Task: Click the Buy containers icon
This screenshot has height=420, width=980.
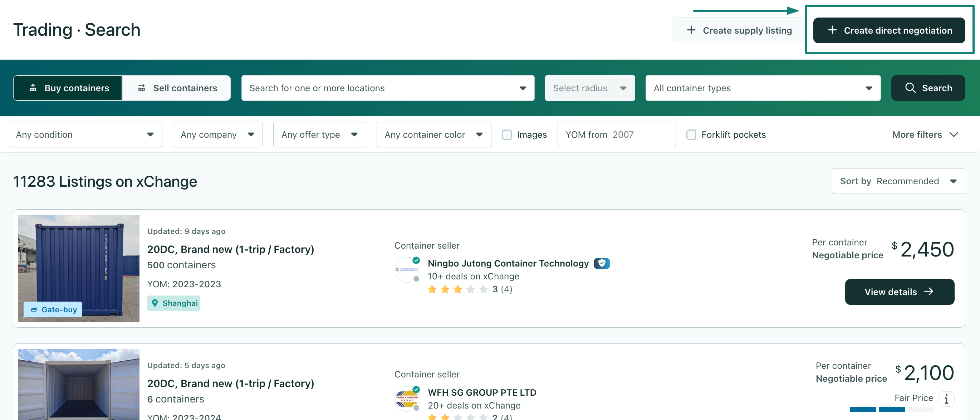Action: coord(33,88)
